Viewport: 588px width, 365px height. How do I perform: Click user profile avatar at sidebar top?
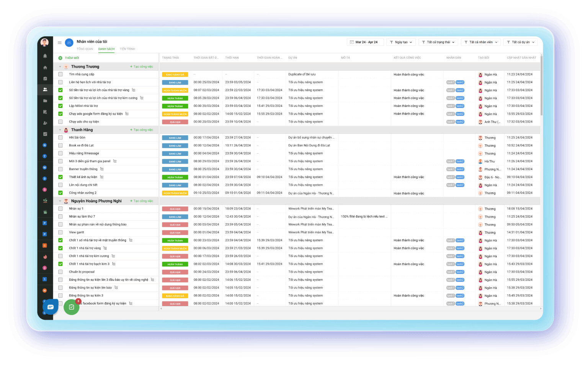coord(45,42)
